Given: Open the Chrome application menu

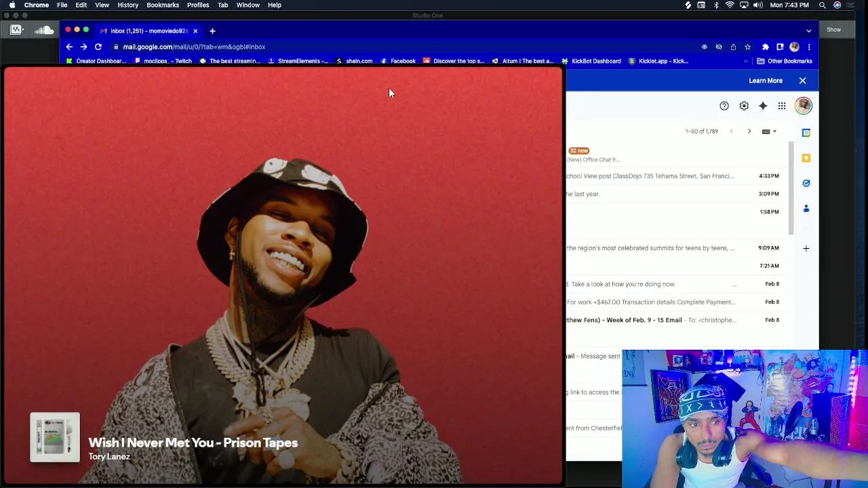Looking at the screenshot, I should [37, 5].
